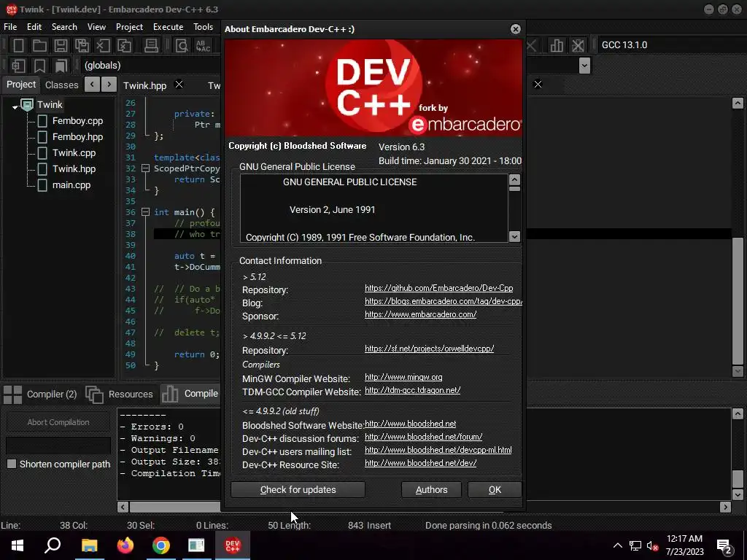Screen dimensions: 747x560
Task: Open the (globals) scope dropdown
Action: [152, 65]
